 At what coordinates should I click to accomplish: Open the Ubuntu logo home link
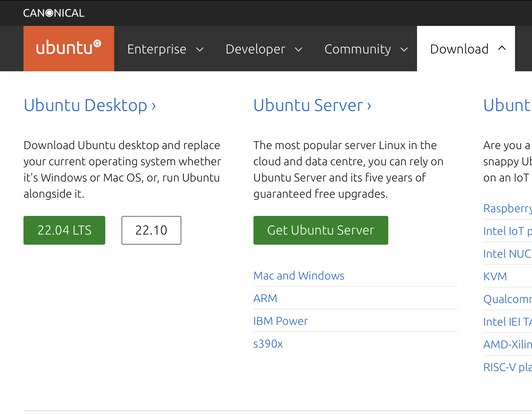pos(69,49)
